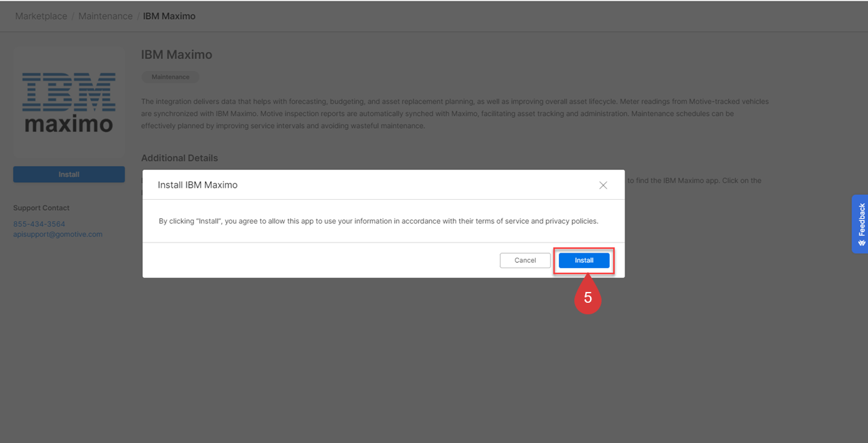Click the highlighted Install button outlined in red
This screenshot has width=868, height=443.
tap(584, 260)
